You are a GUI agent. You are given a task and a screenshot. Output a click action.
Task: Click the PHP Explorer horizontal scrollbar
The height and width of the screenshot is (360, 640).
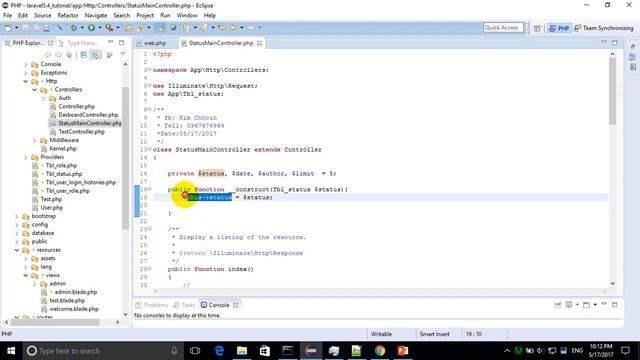[x=55, y=322]
